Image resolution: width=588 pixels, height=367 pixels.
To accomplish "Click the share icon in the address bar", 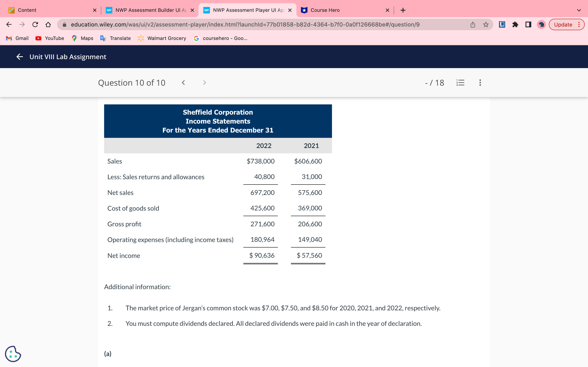I will (x=472, y=24).
